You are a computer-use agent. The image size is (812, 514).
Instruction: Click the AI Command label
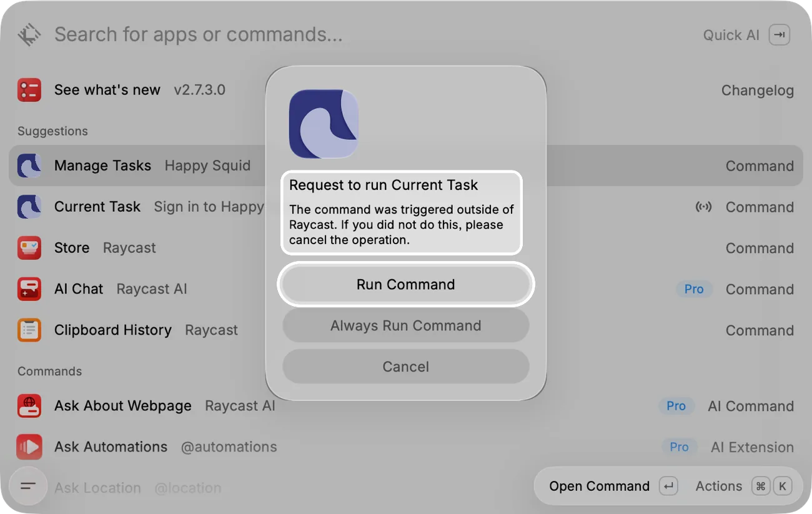[x=751, y=406]
